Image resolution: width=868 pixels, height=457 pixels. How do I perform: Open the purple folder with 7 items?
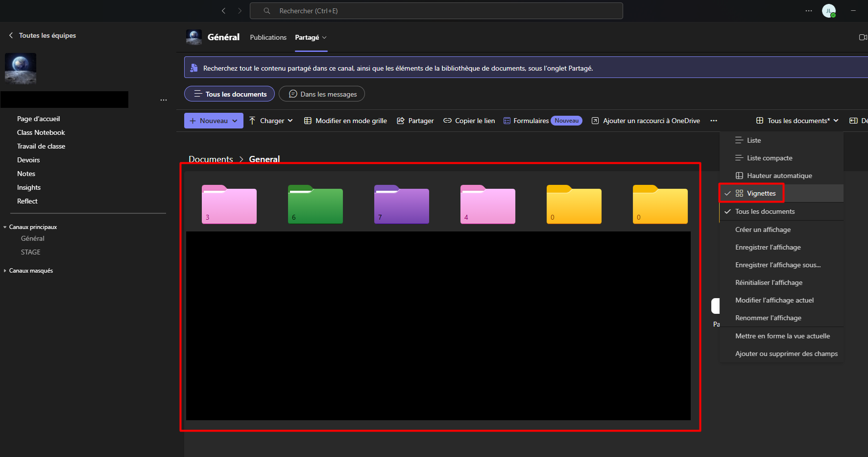402,204
